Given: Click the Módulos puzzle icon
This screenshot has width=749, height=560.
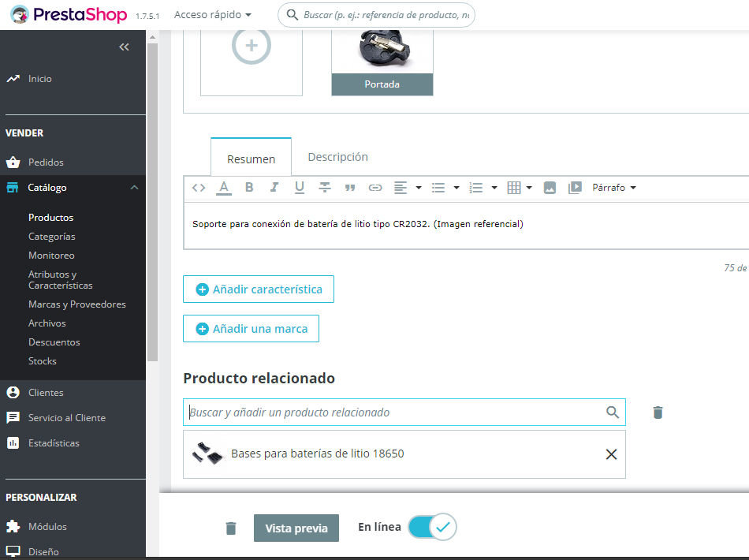Looking at the screenshot, I should (x=13, y=527).
